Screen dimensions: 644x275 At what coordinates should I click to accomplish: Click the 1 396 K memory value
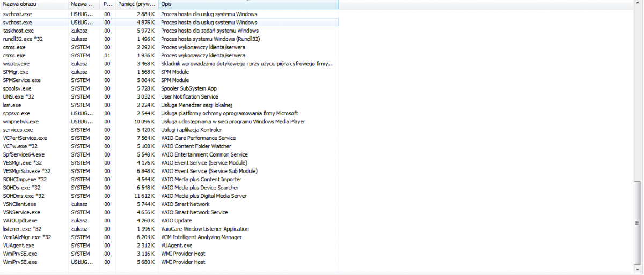[x=145, y=229]
